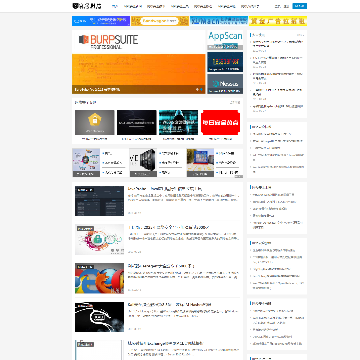
Task: Click the active blue carousel dot on BurpSuite slide
Action: 201,89
